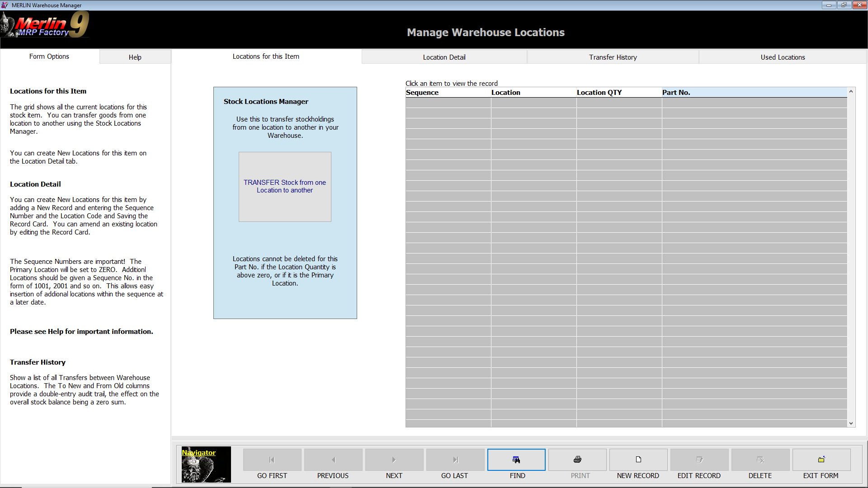Viewport: 868px width, 488px height.
Task: Click the Location QTY column header
Action: coord(618,93)
